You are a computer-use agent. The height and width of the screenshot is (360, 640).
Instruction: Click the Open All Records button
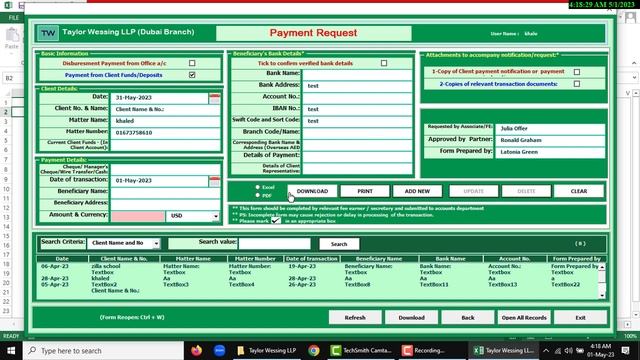(x=524, y=318)
